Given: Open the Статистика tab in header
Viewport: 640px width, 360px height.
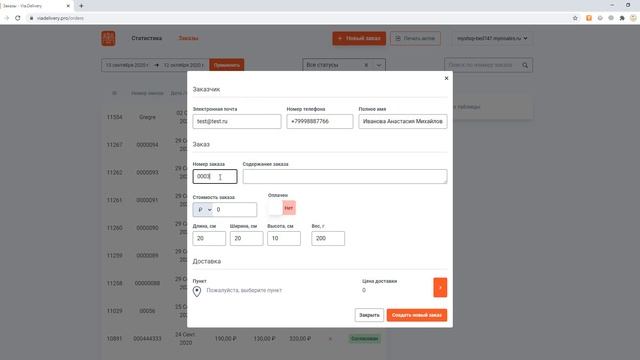Looking at the screenshot, I should click(147, 38).
